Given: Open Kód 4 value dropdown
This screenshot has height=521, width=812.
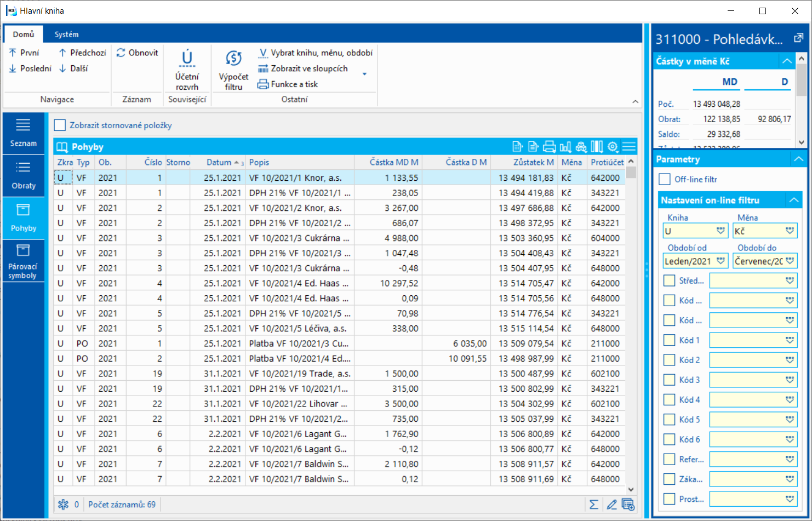Looking at the screenshot, I should tap(790, 400).
